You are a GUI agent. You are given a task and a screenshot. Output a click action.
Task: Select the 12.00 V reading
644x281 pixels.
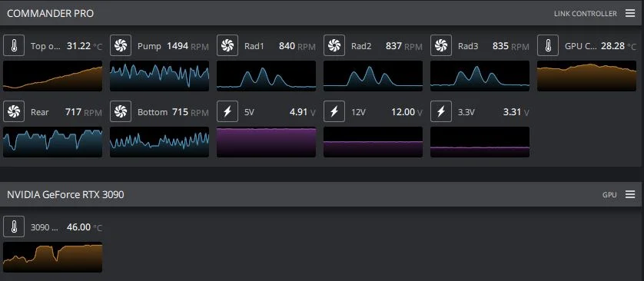tap(407, 112)
